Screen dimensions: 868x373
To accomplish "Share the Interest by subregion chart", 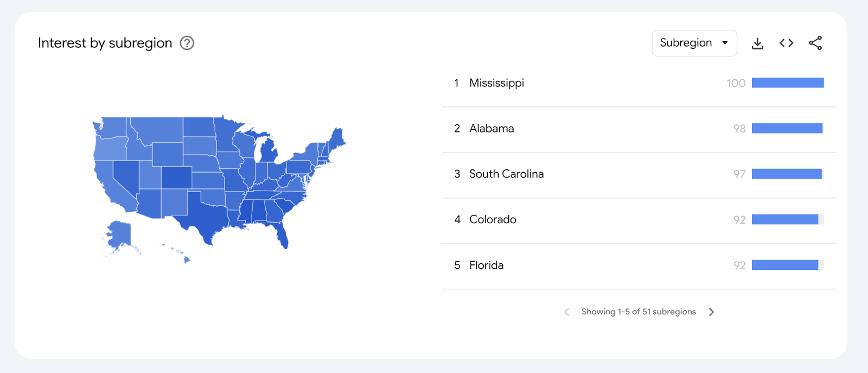I will pyautogui.click(x=816, y=42).
